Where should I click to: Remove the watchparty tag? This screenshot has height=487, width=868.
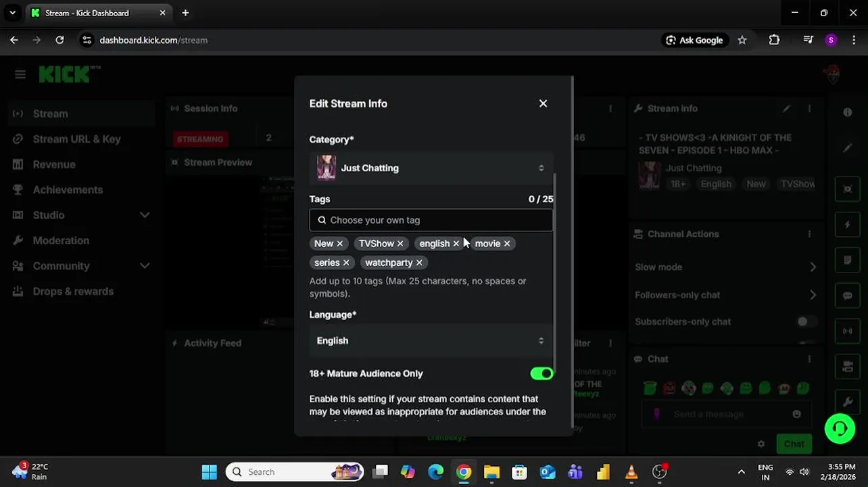(x=419, y=262)
